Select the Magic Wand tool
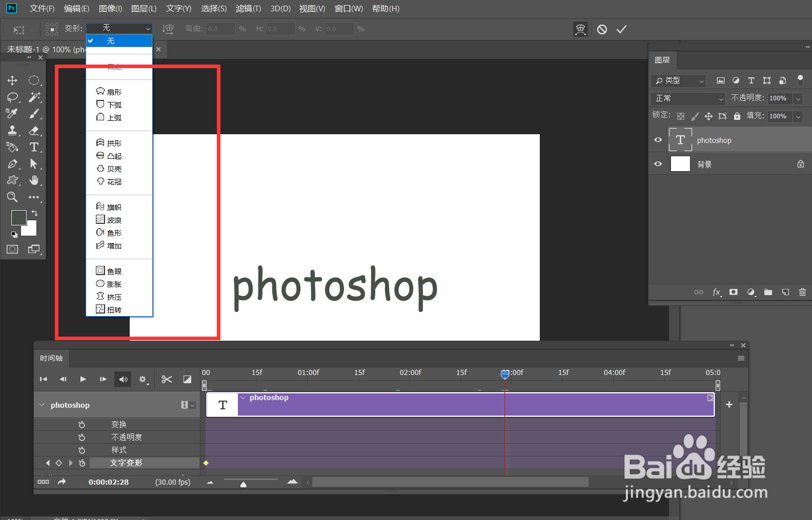812x520 pixels. (34, 97)
